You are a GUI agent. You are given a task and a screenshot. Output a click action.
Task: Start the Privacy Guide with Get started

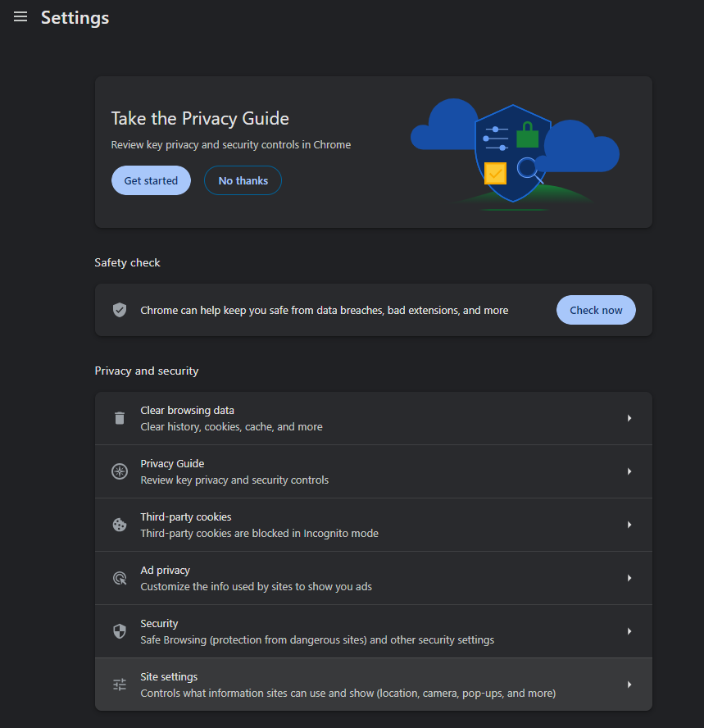click(151, 180)
